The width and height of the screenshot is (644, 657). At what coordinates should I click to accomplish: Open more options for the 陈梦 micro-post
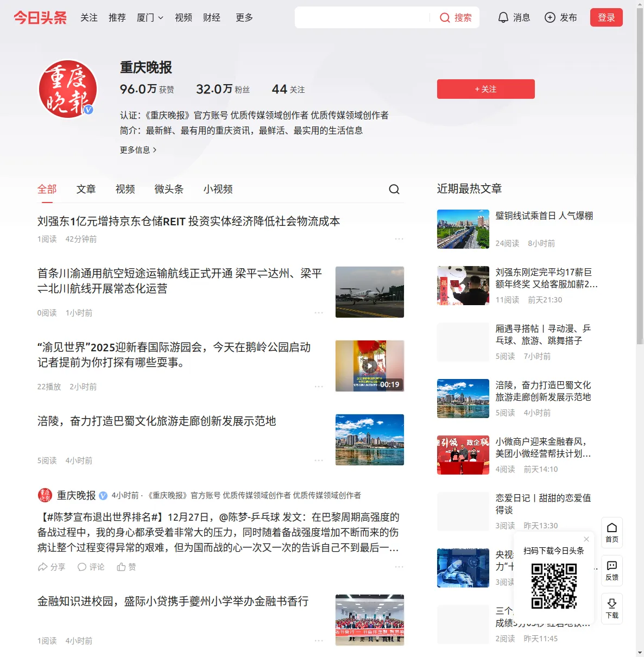pyautogui.click(x=399, y=567)
